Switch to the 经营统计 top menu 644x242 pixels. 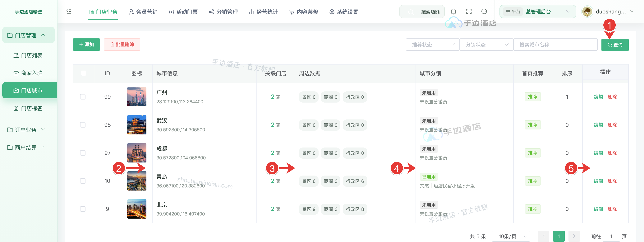coord(264,12)
